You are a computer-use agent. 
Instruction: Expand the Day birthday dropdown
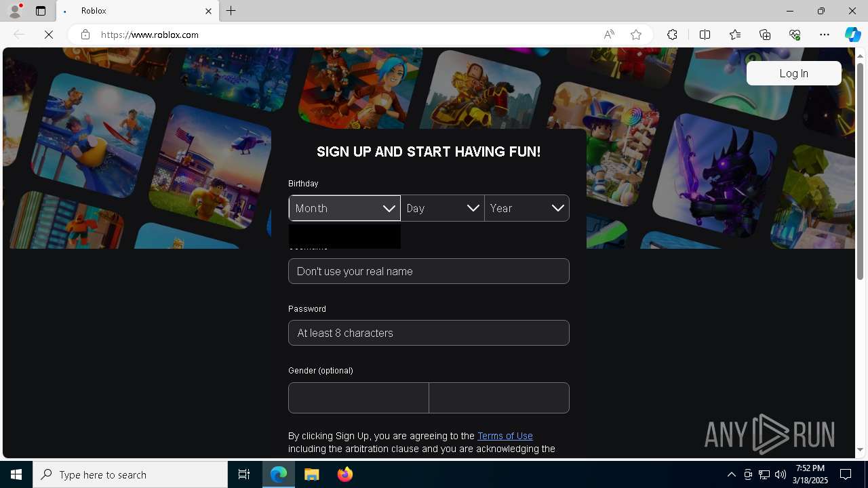(x=442, y=208)
